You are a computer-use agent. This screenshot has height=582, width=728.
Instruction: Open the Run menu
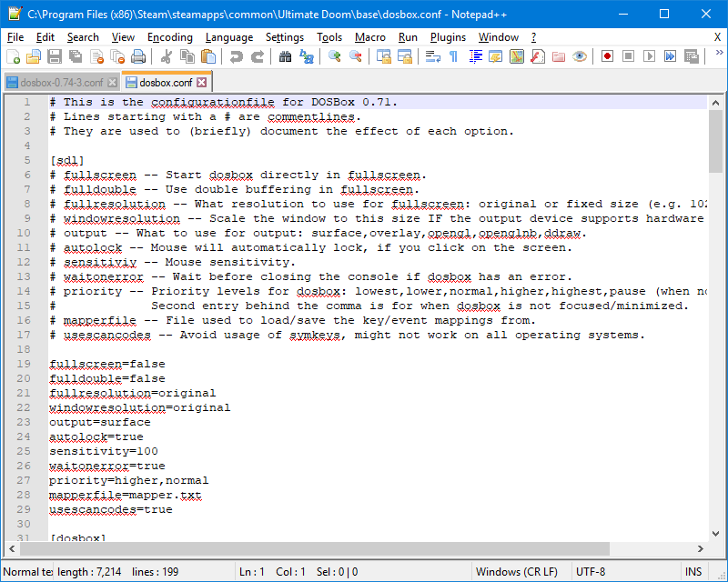408,37
